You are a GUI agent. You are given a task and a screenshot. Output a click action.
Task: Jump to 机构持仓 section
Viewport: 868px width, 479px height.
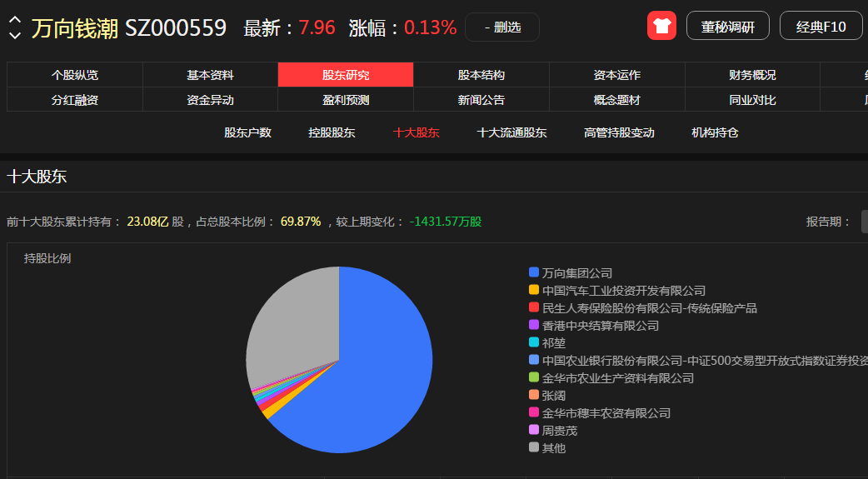point(715,133)
